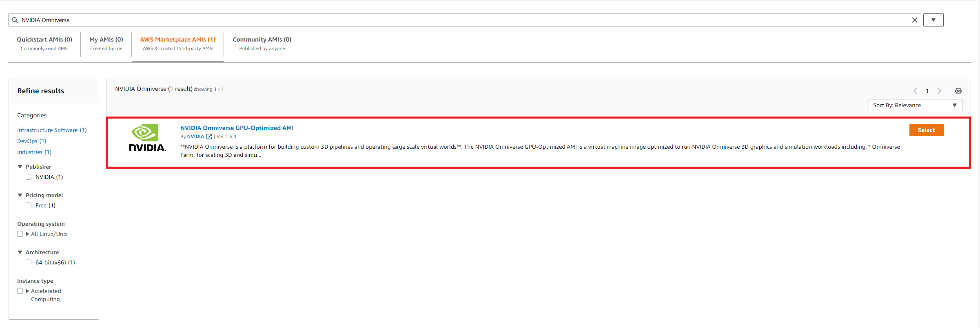Click the 'Ver 1.3.4' version text
Image resolution: width=980 pixels, height=328 pixels.
(226, 136)
